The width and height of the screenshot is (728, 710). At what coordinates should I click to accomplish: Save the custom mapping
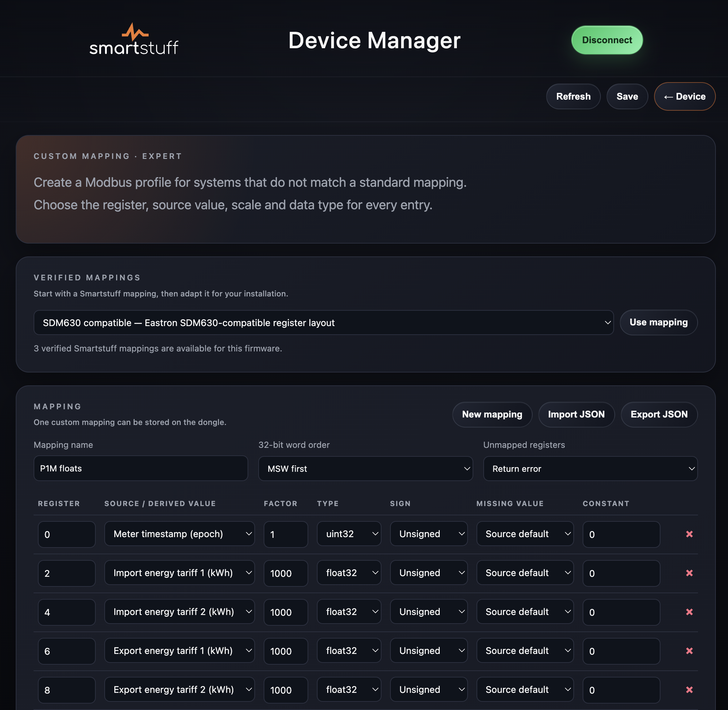coord(627,96)
